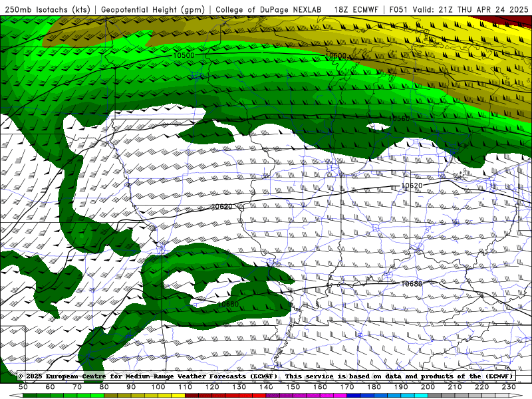Screen dimensions: 532x399
Task: Click the western 10620 contour label
Action: 222,207
